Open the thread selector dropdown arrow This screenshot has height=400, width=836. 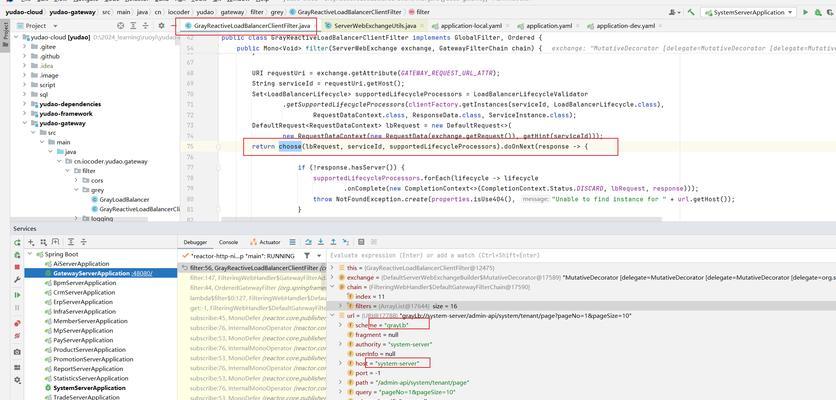pyautogui.click(x=319, y=256)
